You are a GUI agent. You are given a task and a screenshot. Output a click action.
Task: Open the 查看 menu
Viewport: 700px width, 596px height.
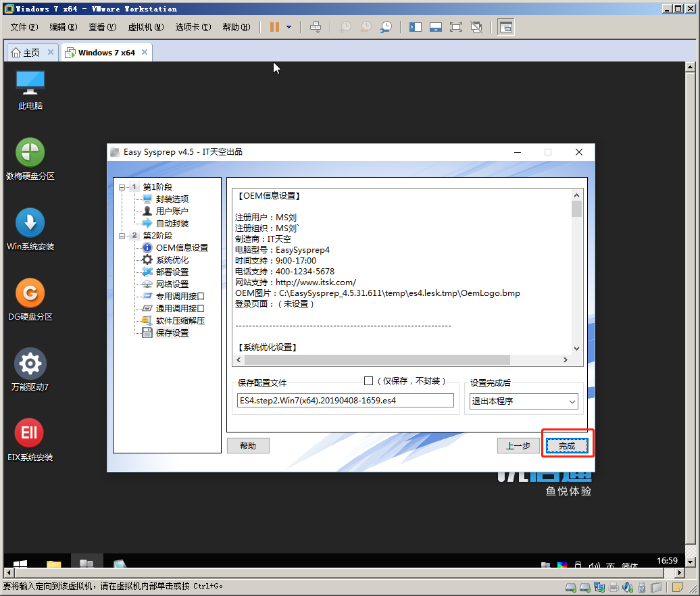[x=103, y=27]
